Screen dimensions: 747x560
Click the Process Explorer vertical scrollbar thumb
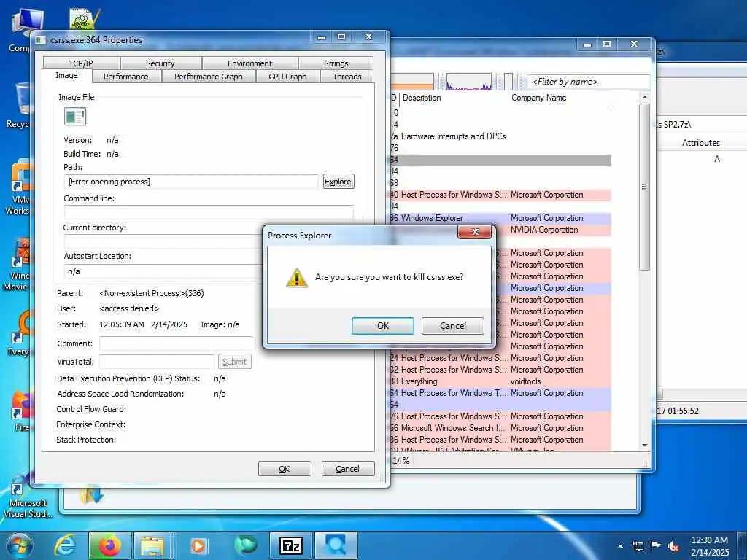[645, 187]
